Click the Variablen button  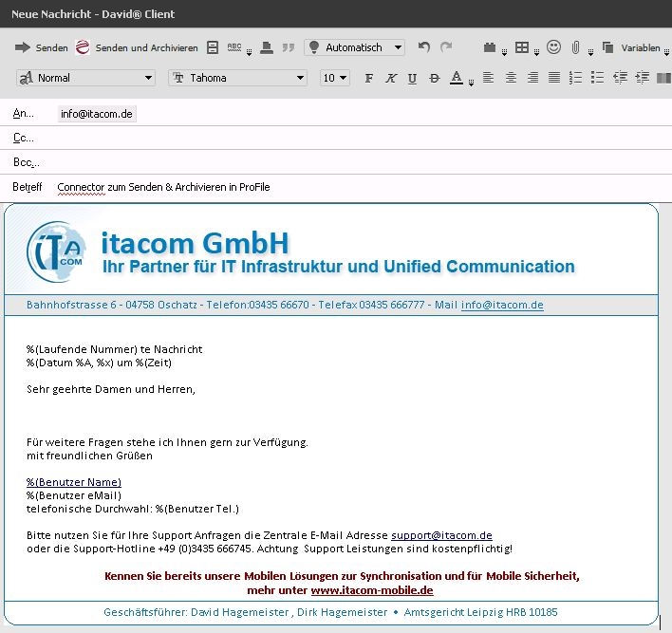click(641, 48)
